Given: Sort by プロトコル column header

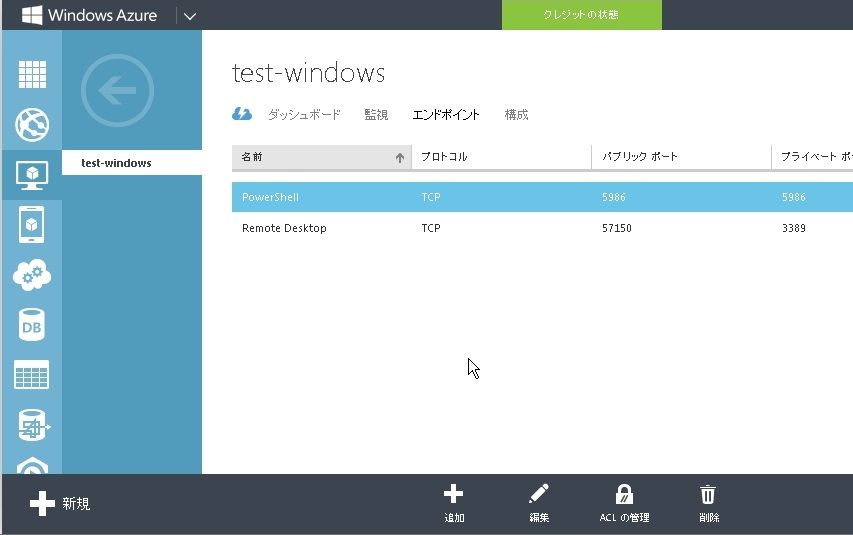Looking at the screenshot, I should tap(502, 157).
